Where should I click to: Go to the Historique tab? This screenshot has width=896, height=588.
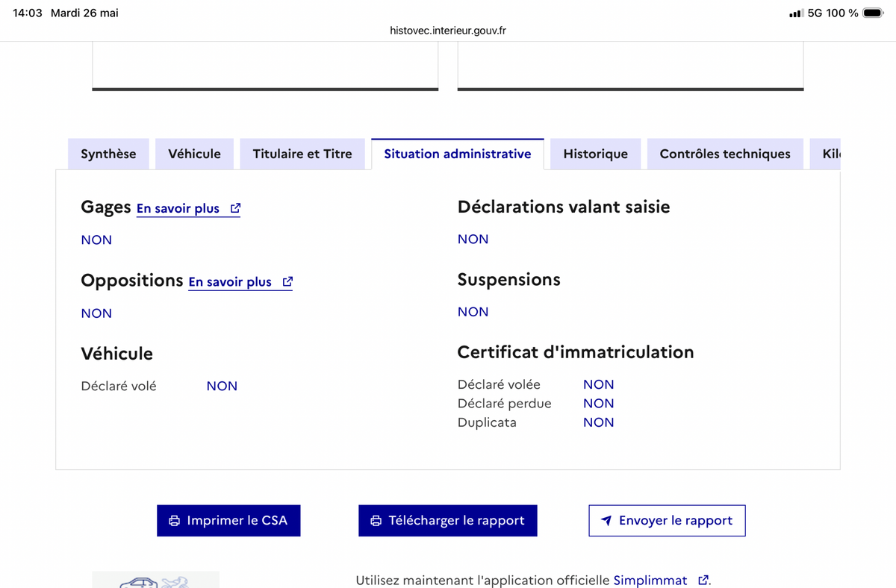click(595, 154)
